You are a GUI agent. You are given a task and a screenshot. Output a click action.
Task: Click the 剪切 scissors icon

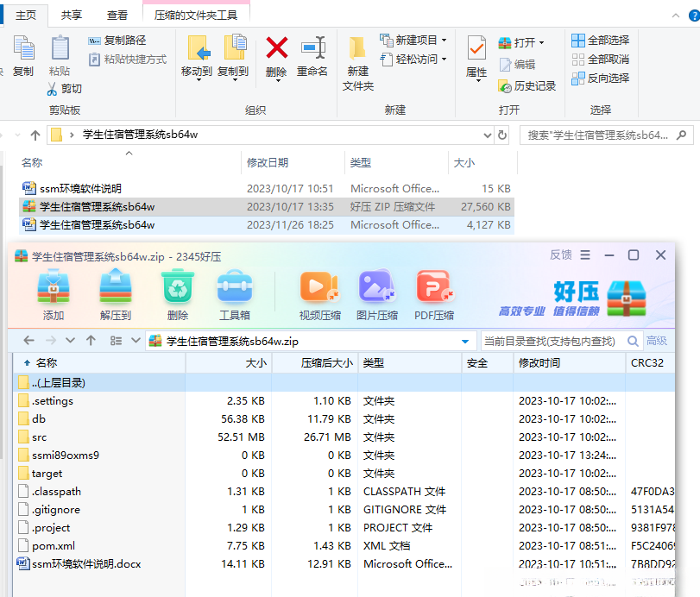point(53,89)
